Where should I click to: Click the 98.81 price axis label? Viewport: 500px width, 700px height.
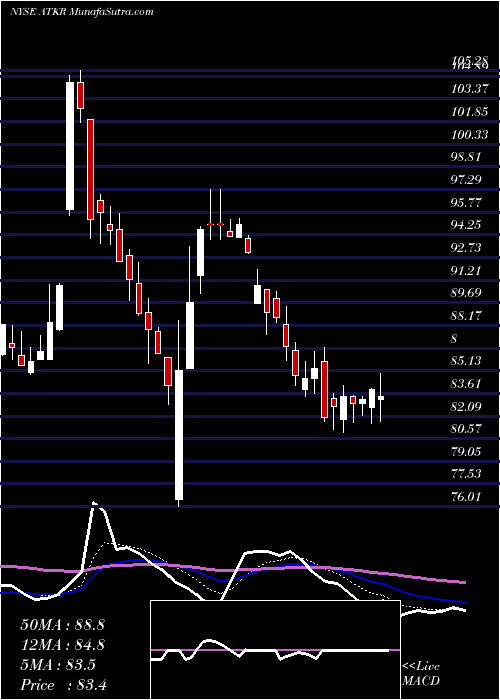click(x=467, y=157)
